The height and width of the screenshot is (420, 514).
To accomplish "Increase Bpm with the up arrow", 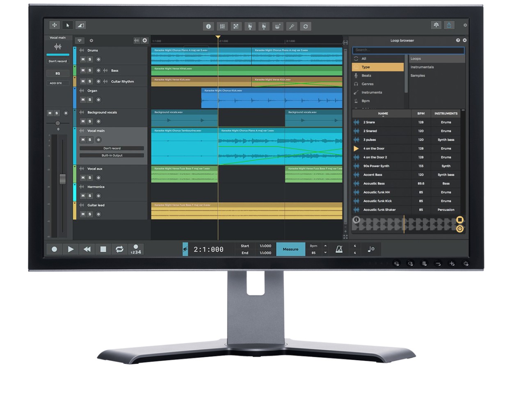I will (x=325, y=246).
